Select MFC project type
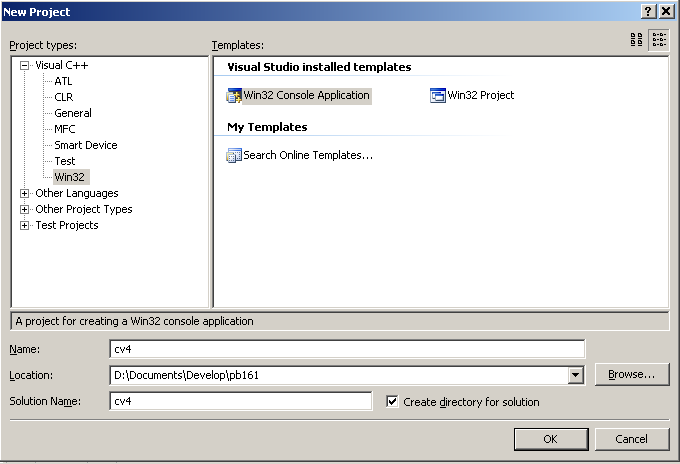This screenshot has width=680, height=464. pos(65,129)
